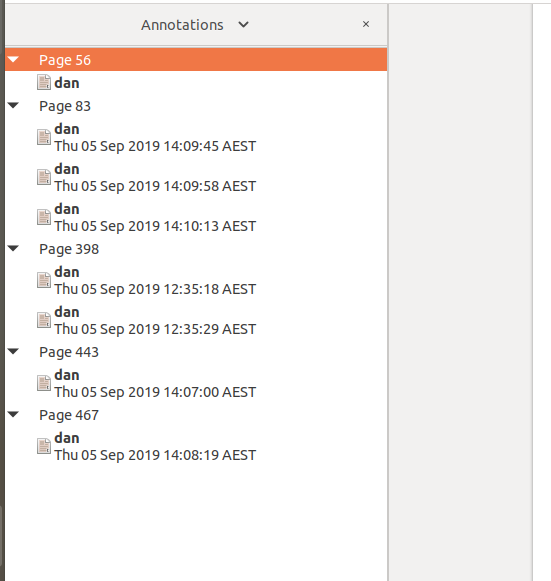The image size is (551, 581).
Task: Click the note icon under Page 56
Action: [x=44, y=82]
